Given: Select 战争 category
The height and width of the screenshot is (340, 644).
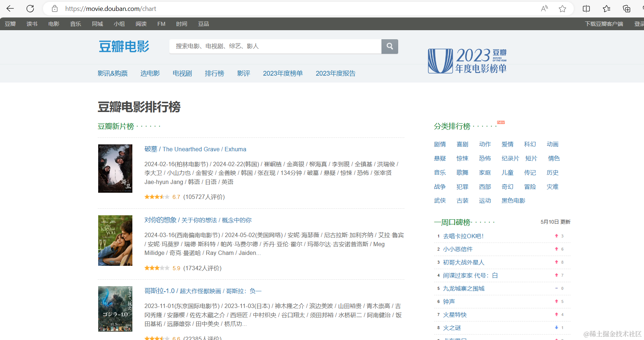Looking at the screenshot, I should (x=440, y=187).
